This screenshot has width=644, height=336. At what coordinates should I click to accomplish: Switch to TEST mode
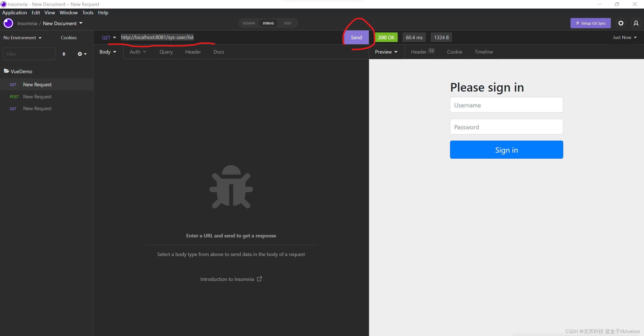coord(288,23)
